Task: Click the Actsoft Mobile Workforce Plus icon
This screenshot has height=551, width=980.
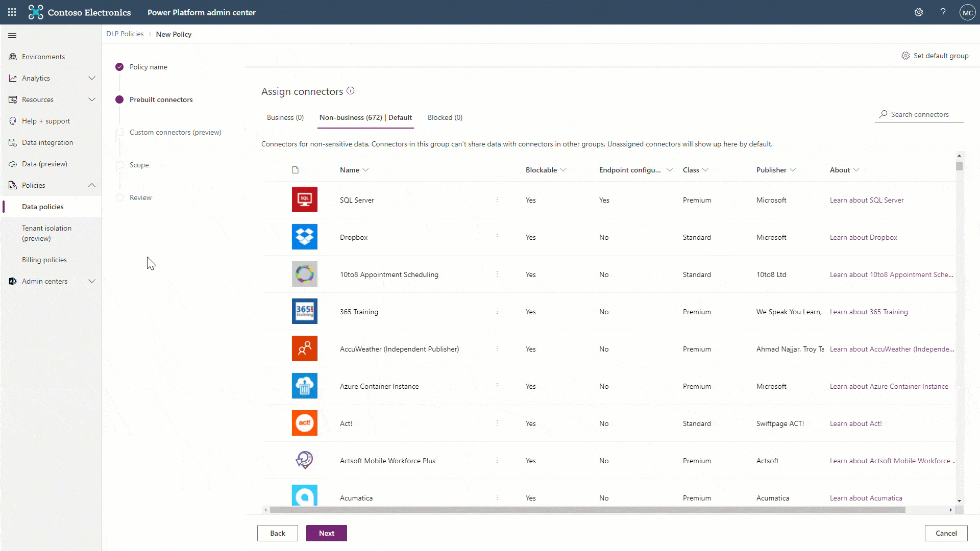Action: (x=304, y=460)
